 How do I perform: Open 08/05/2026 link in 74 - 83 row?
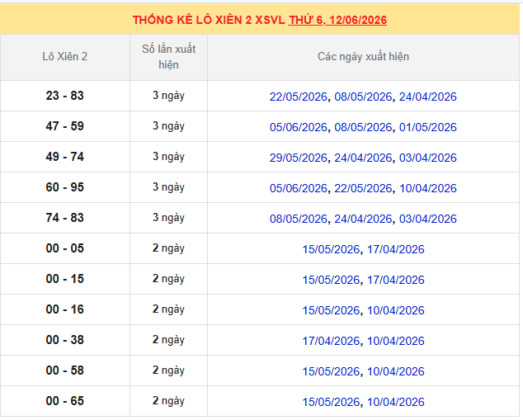pyautogui.click(x=298, y=219)
